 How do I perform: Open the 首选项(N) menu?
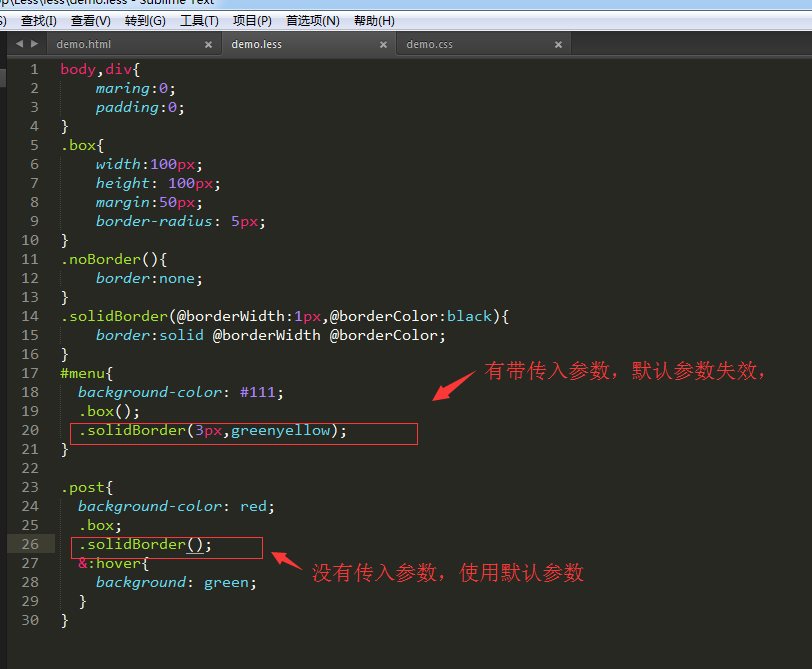coord(313,21)
